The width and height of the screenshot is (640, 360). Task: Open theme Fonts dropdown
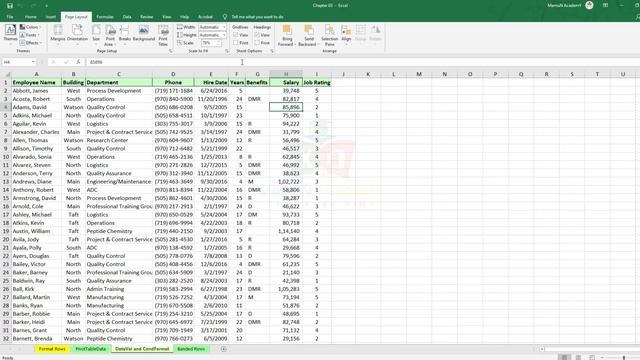(31, 35)
